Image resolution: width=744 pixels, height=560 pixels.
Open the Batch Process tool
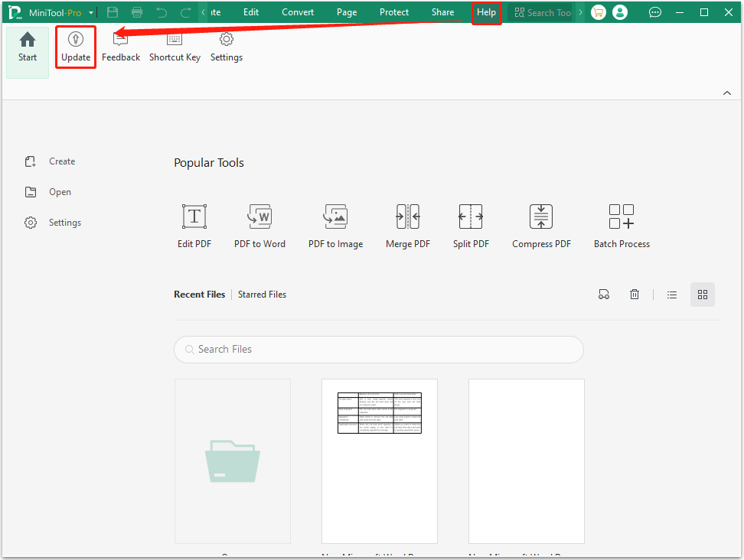coord(621,224)
